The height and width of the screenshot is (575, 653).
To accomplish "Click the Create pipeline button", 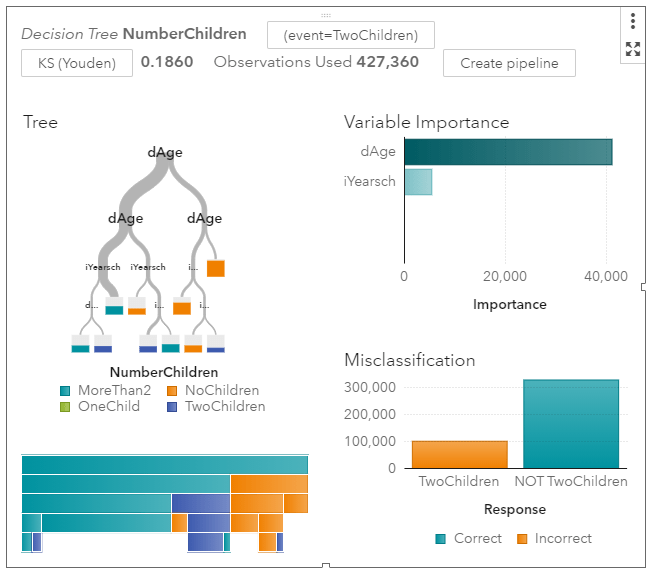I will point(509,63).
